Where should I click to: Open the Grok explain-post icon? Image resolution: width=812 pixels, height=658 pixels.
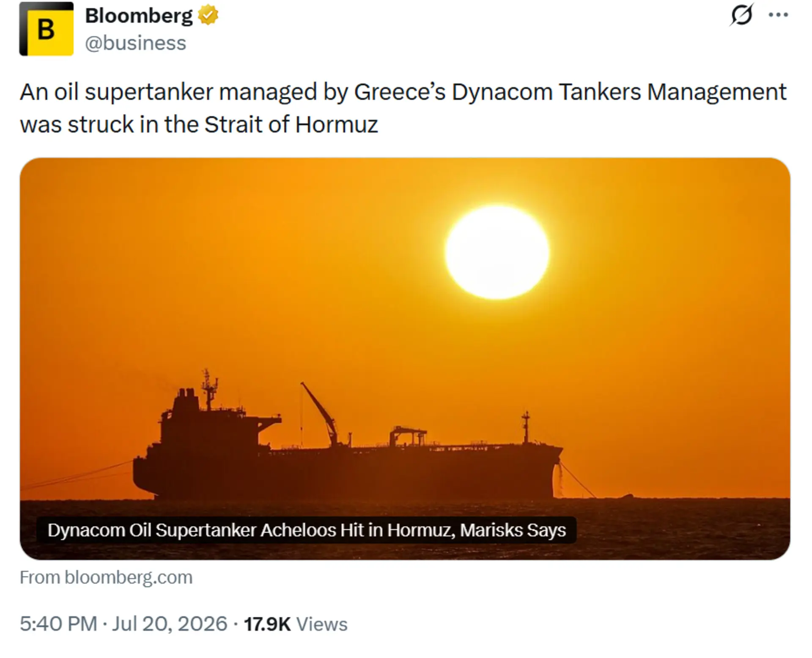point(741,15)
